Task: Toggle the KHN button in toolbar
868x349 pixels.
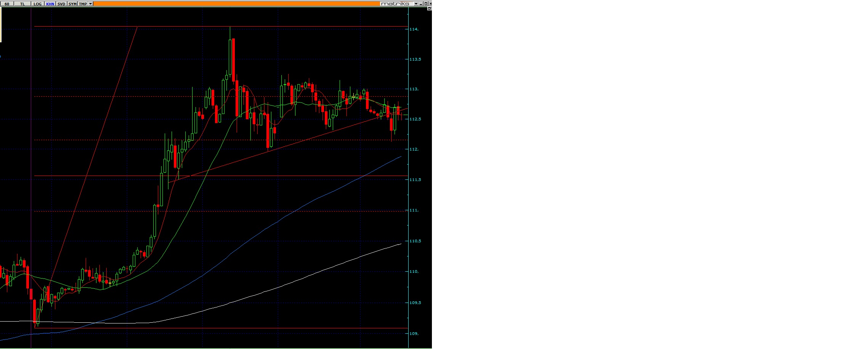Action: point(50,4)
